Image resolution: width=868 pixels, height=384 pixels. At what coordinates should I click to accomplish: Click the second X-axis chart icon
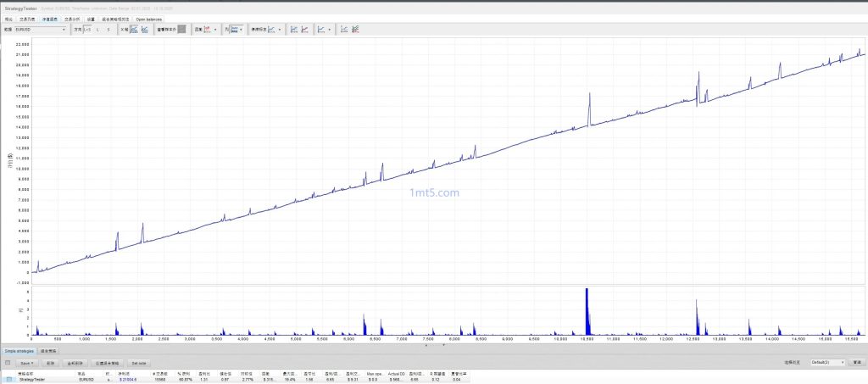[144, 30]
